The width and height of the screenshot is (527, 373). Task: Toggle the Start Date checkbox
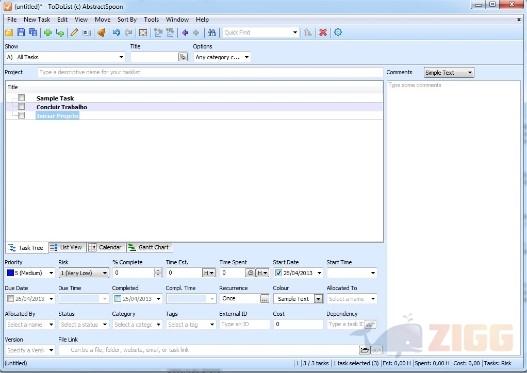tap(278, 273)
